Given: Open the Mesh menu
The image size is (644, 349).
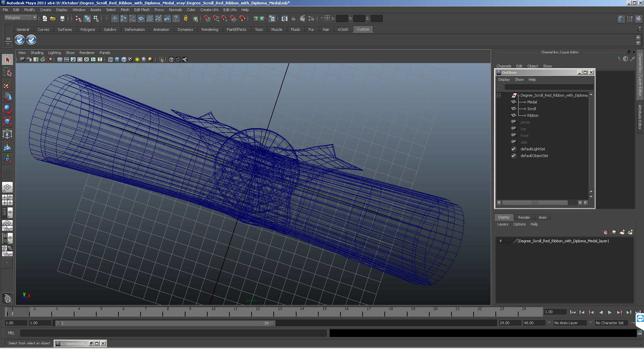Looking at the screenshot, I should pos(125,10).
